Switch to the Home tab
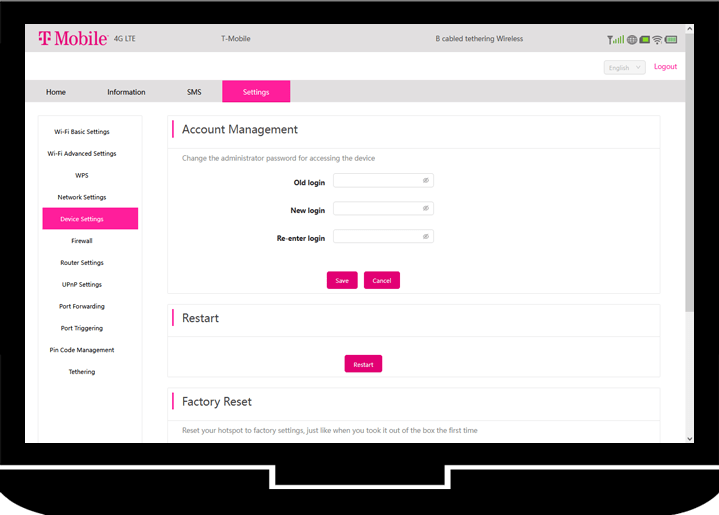Screen dimensions: 719x515 56,92
